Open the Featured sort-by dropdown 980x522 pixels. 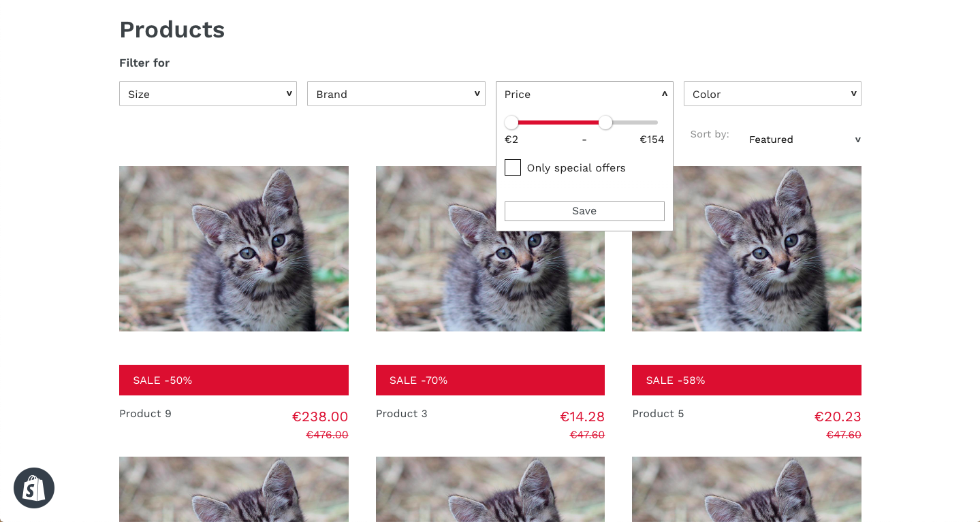coord(804,140)
